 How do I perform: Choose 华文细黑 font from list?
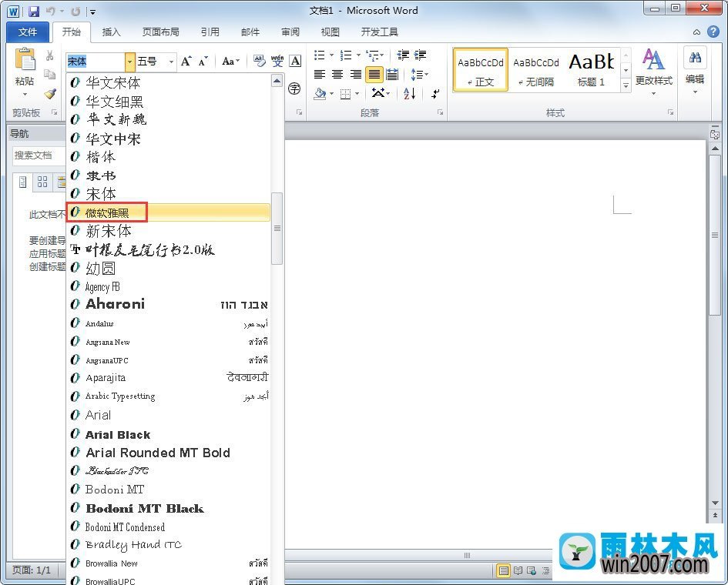(168, 101)
